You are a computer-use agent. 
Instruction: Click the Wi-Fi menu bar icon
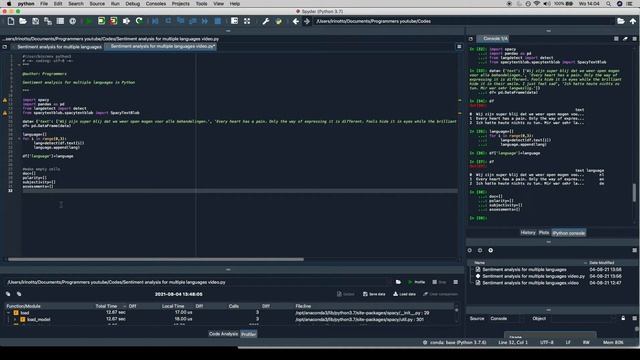[x=537, y=4]
